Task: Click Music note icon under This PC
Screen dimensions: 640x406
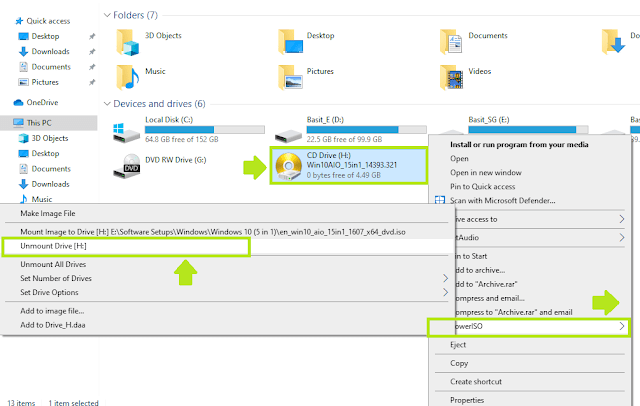Action: pos(24,199)
